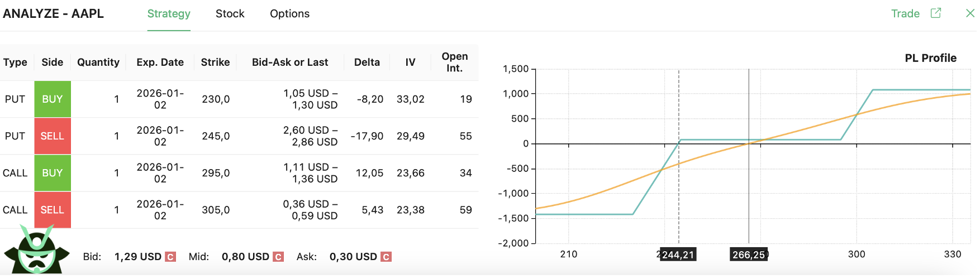Click the red C icon next to Bid price
Image resolution: width=980 pixels, height=279 pixels.
[x=171, y=257]
